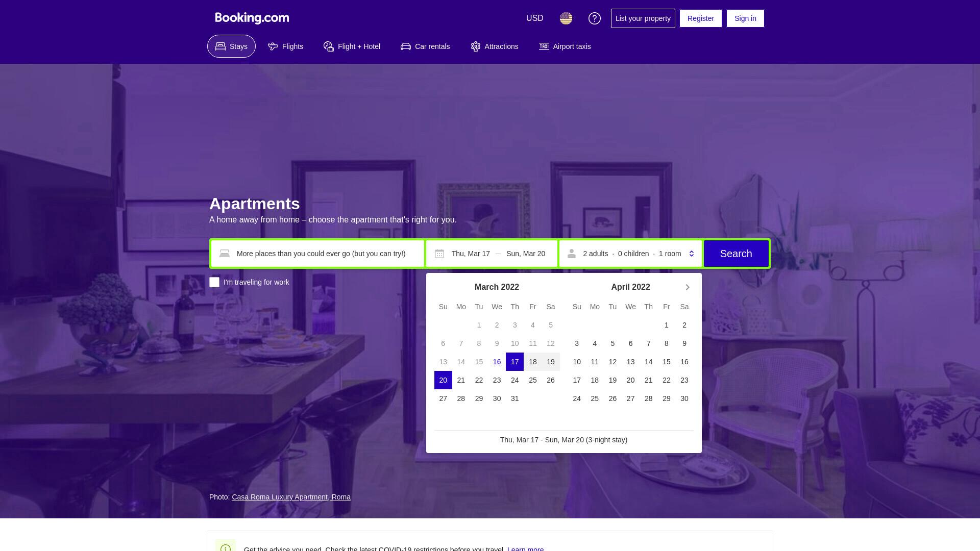
Task: Open the language flag selector
Action: [566, 18]
